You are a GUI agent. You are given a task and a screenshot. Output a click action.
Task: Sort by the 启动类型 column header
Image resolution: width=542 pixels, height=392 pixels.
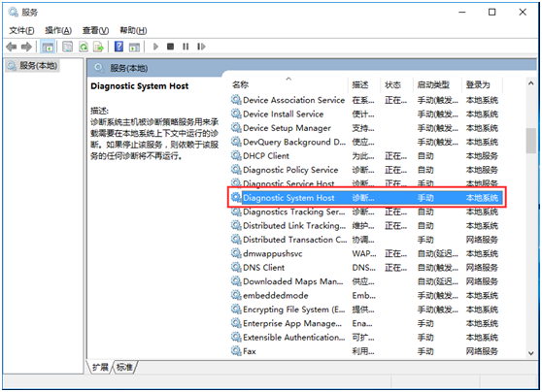[437, 84]
